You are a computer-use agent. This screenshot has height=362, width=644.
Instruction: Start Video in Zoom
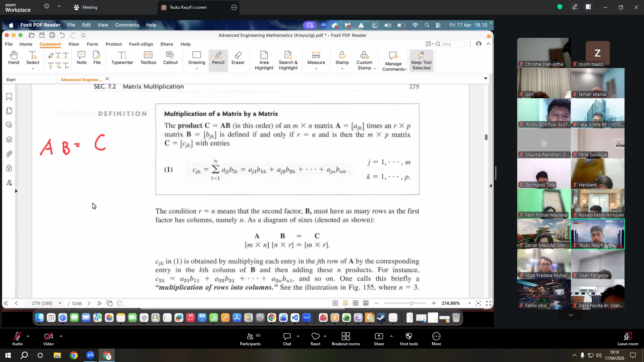[x=48, y=339]
